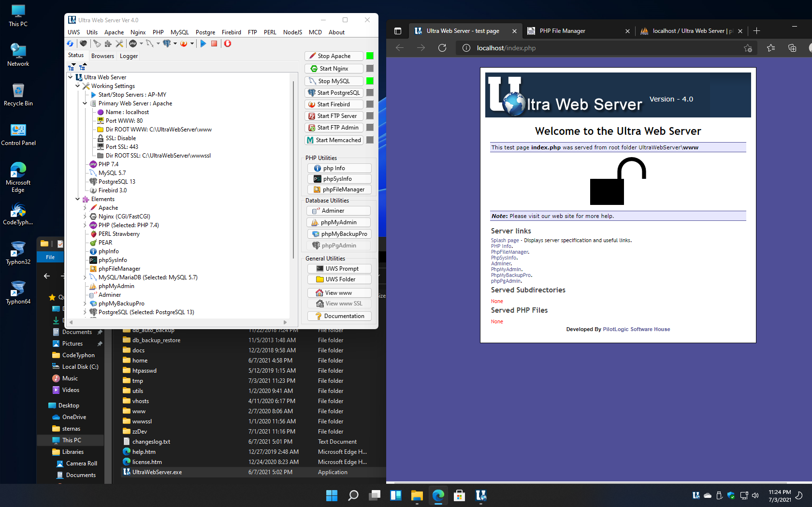The height and width of the screenshot is (507, 812).
Task: Click the green Apache status indicator
Action: 370,56
